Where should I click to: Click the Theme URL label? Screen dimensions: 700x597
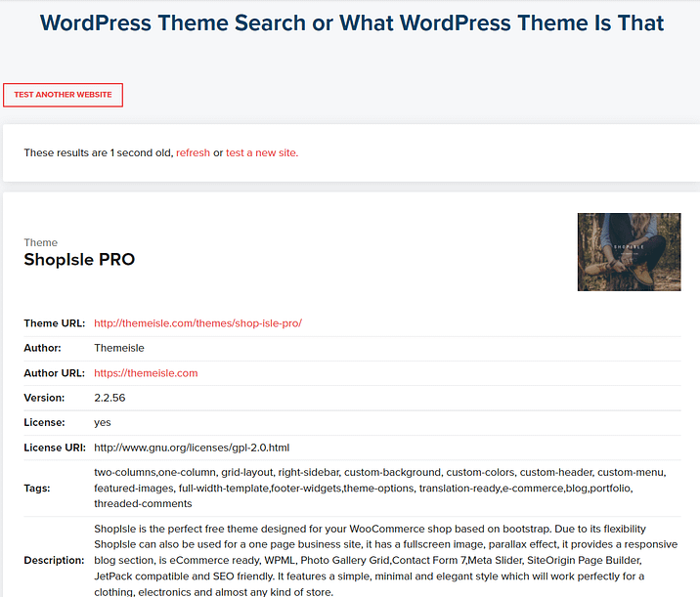point(55,323)
